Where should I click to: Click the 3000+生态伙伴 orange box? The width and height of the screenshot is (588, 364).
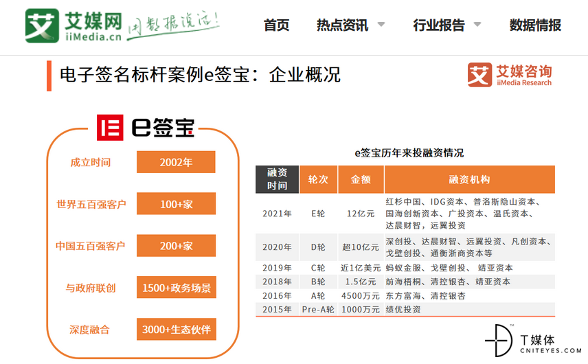click(x=177, y=329)
